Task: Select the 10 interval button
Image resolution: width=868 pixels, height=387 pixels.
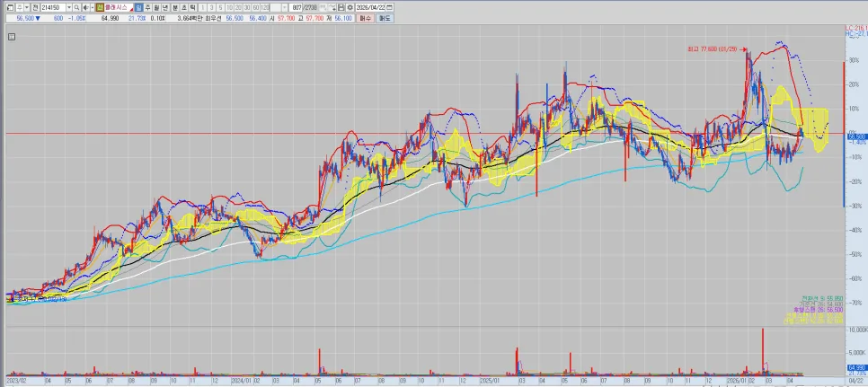Action: [230, 8]
